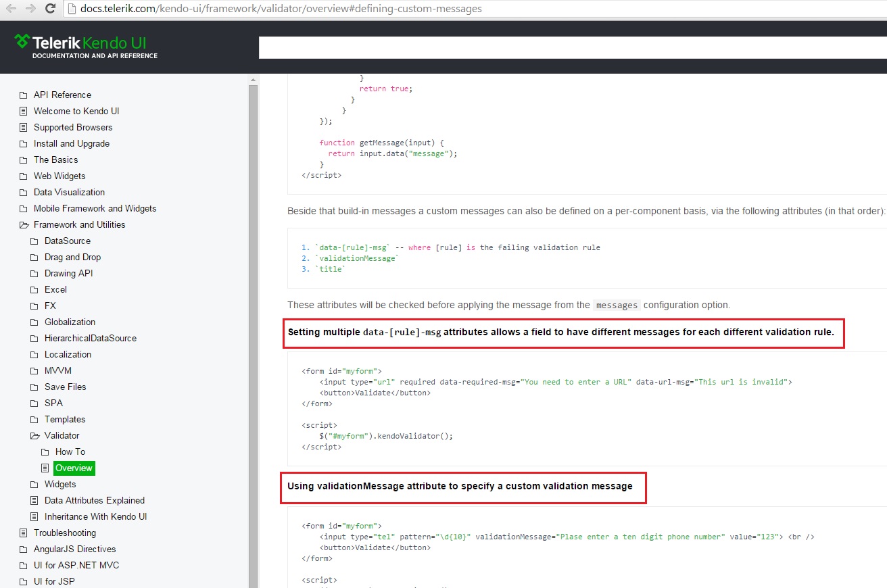887x588 pixels.
Task: Click folder icon beside Localization
Action: (x=34, y=355)
